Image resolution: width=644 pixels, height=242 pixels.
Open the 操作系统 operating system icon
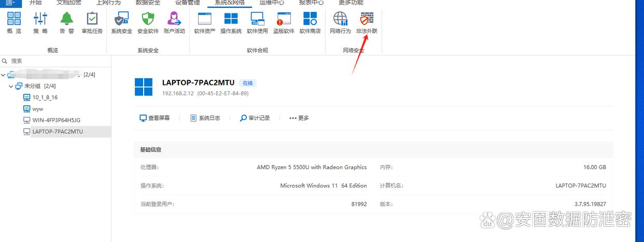coord(231,23)
